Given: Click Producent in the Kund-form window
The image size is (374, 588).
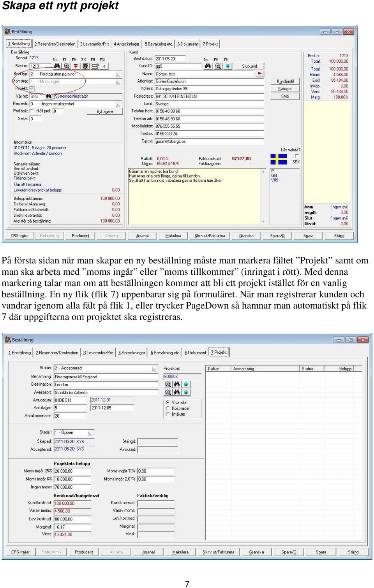Looking at the screenshot, I should [81, 235].
